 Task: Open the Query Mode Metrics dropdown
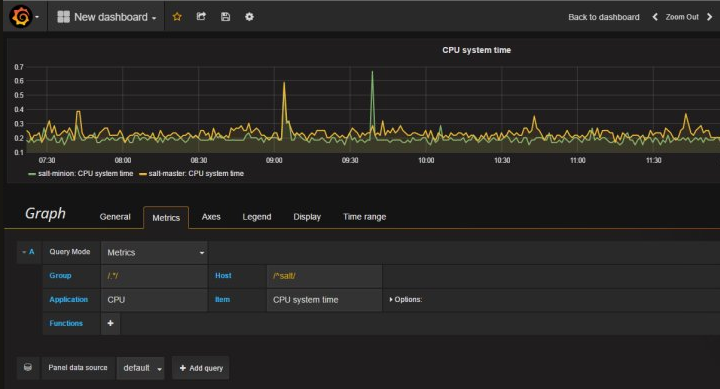coord(154,253)
